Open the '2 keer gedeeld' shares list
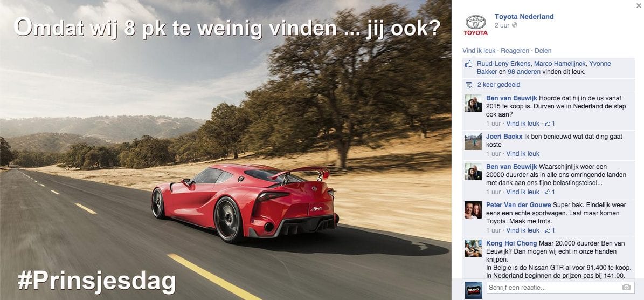Image resolution: width=644 pixels, height=300 pixels. click(x=498, y=85)
